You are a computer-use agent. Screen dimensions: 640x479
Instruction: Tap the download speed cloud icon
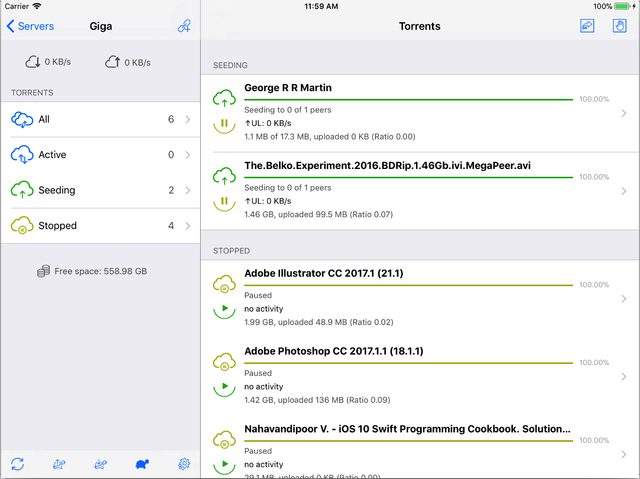tap(33, 62)
